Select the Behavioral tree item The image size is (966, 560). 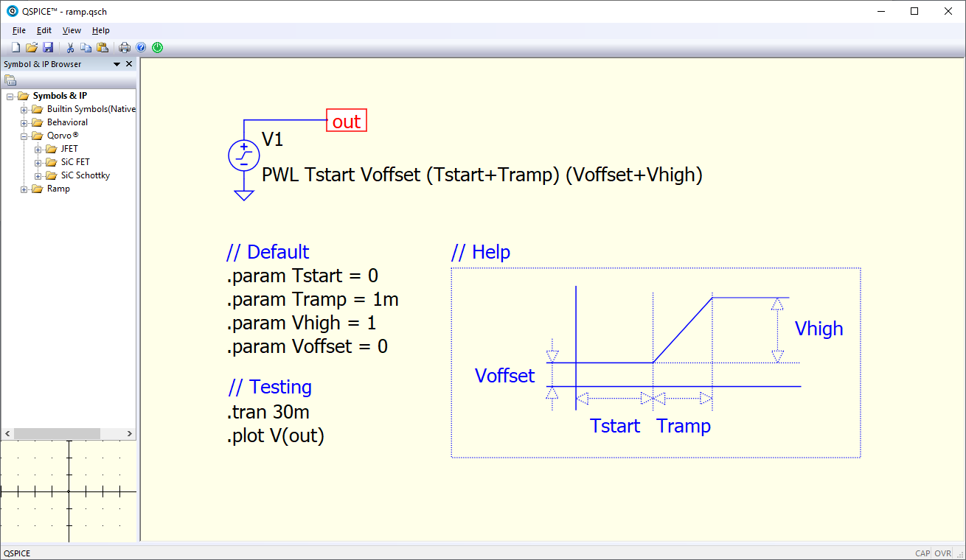click(67, 122)
